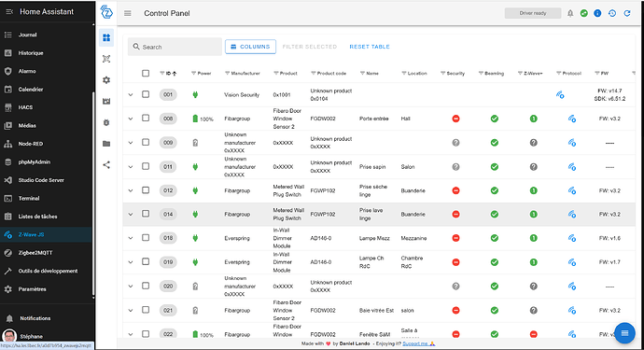Click the refresh icon in header

click(x=627, y=13)
